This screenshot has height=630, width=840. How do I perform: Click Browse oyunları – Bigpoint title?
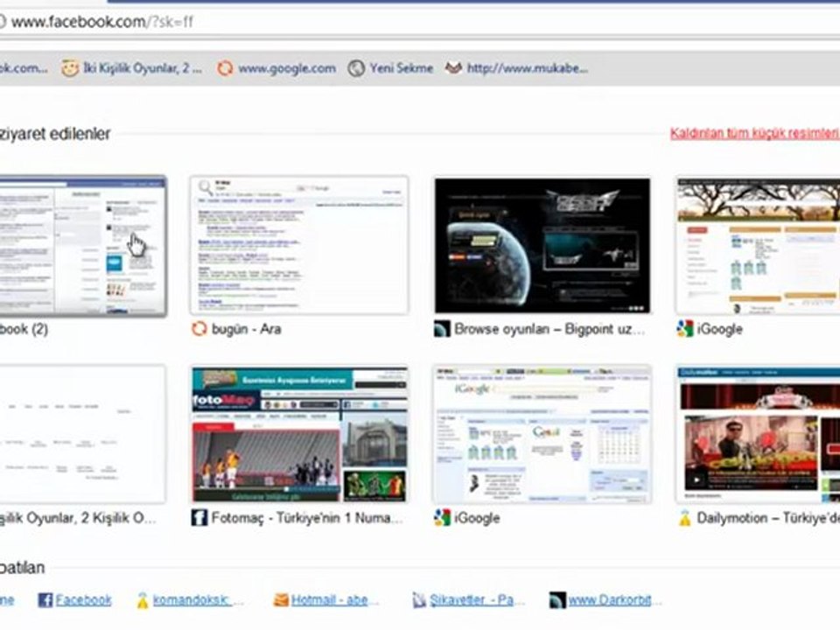[x=549, y=328]
